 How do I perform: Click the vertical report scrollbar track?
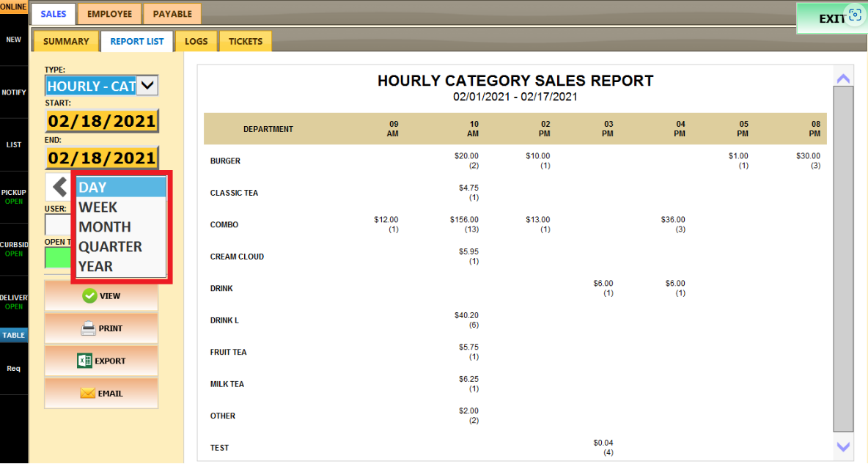point(843,257)
